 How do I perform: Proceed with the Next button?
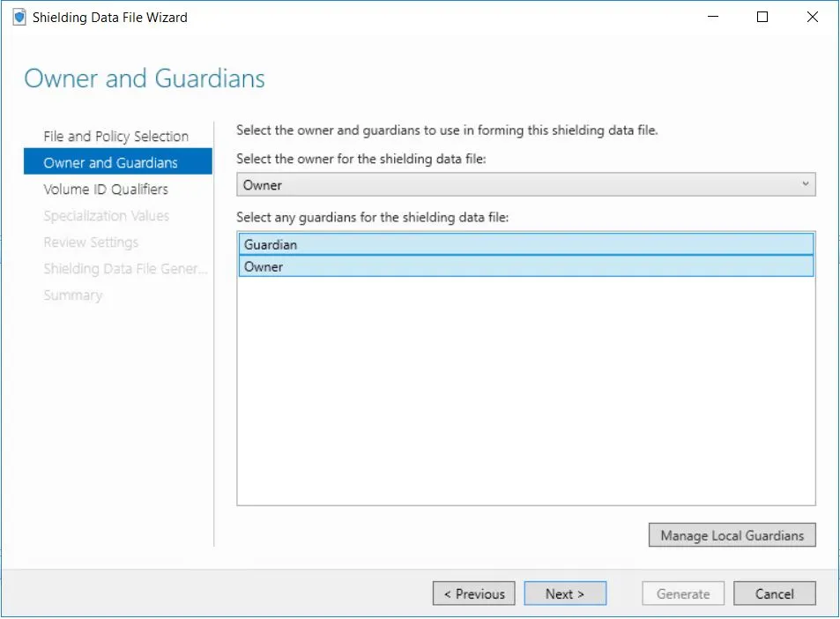click(565, 594)
